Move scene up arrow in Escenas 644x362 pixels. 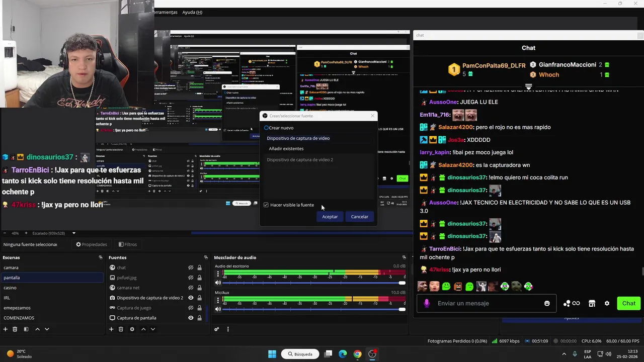click(37, 329)
